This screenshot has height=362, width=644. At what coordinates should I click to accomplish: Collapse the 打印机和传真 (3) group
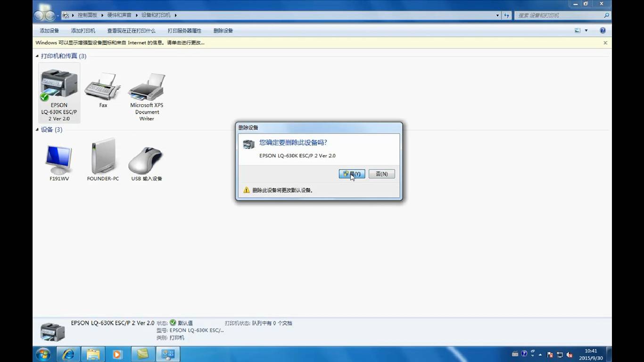click(37, 56)
